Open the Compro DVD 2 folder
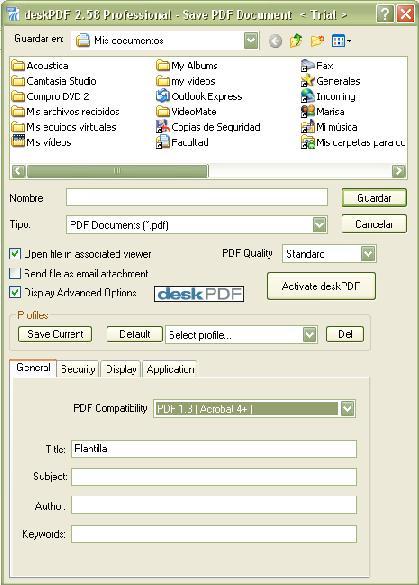This screenshot has width=419, height=585. point(50,96)
